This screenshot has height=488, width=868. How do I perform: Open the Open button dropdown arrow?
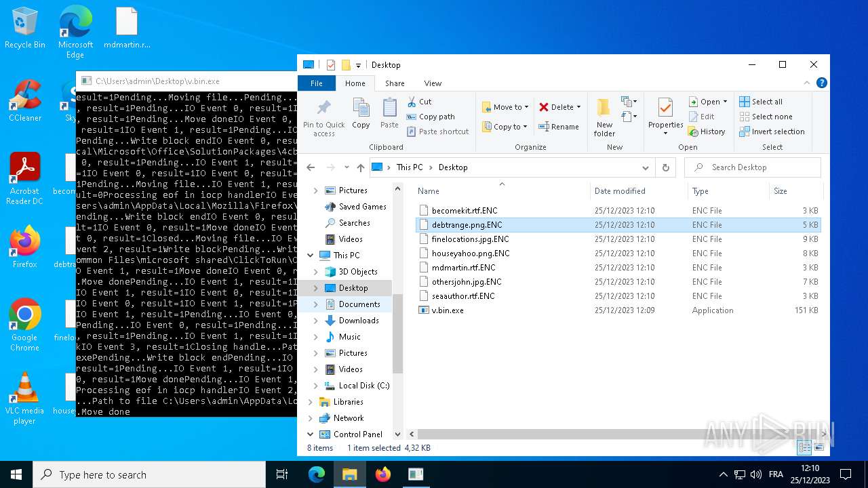point(726,102)
